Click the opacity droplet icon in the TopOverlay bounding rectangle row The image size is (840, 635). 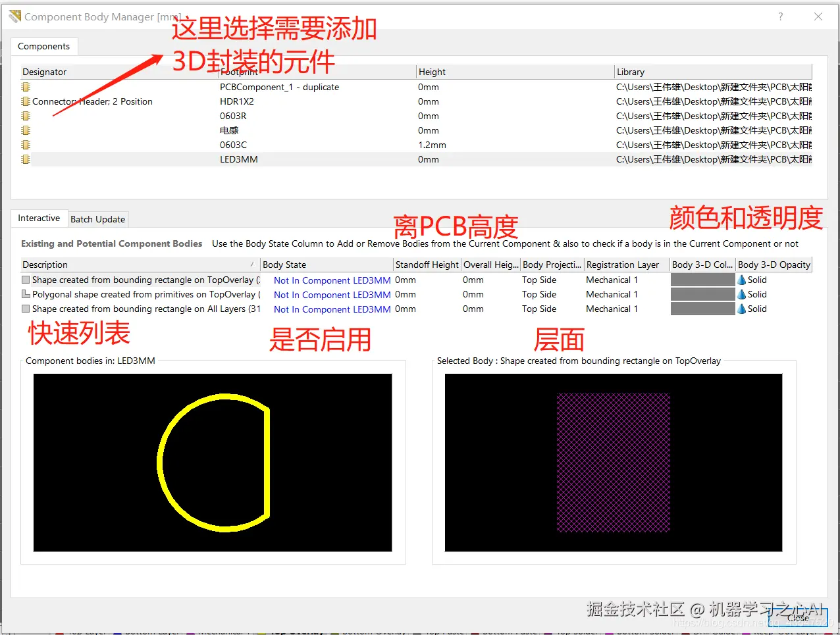(742, 280)
